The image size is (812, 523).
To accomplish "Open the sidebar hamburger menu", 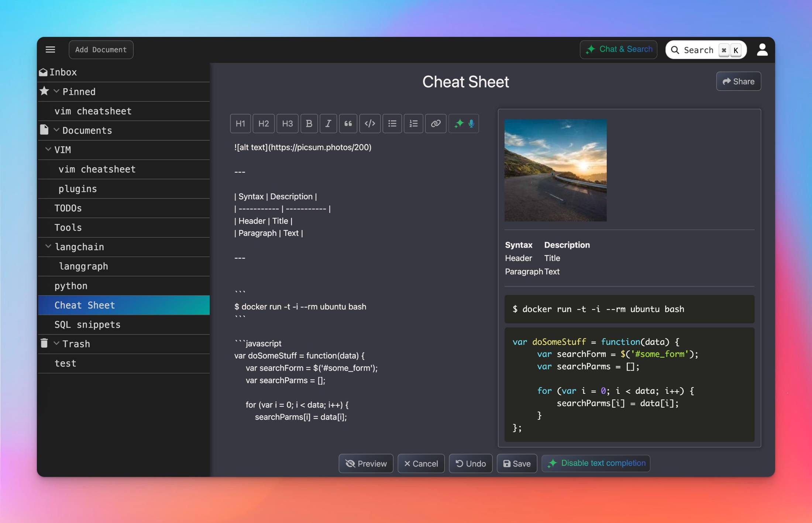I will 50,49.
